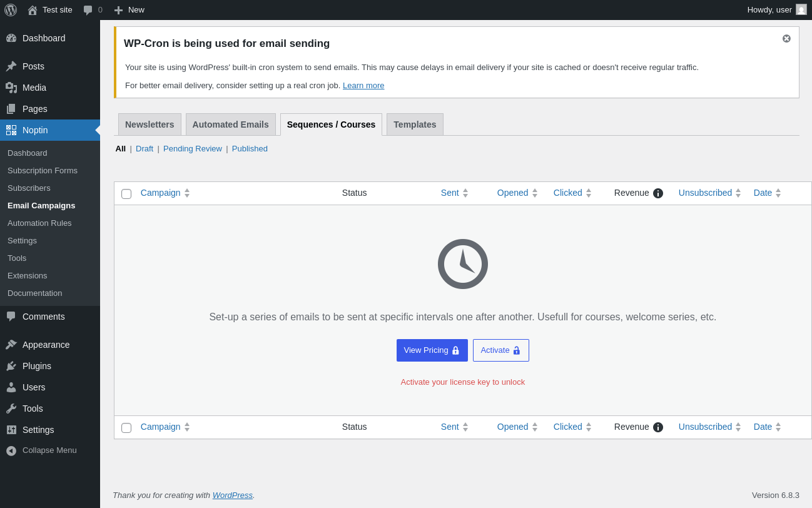Image resolution: width=812 pixels, height=508 pixels.
Task: Open the Templates tab
Action: tap(415, 124)
